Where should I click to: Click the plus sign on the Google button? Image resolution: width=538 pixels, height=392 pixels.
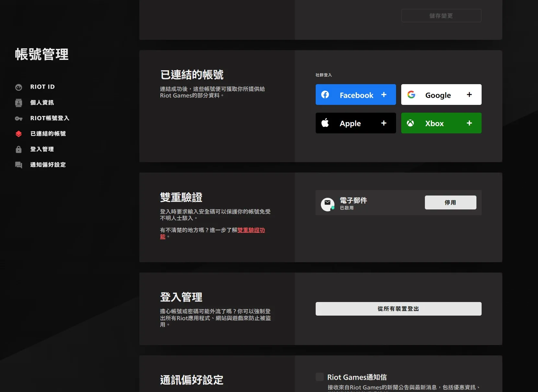pyautogui.click(x=469, y=95)
